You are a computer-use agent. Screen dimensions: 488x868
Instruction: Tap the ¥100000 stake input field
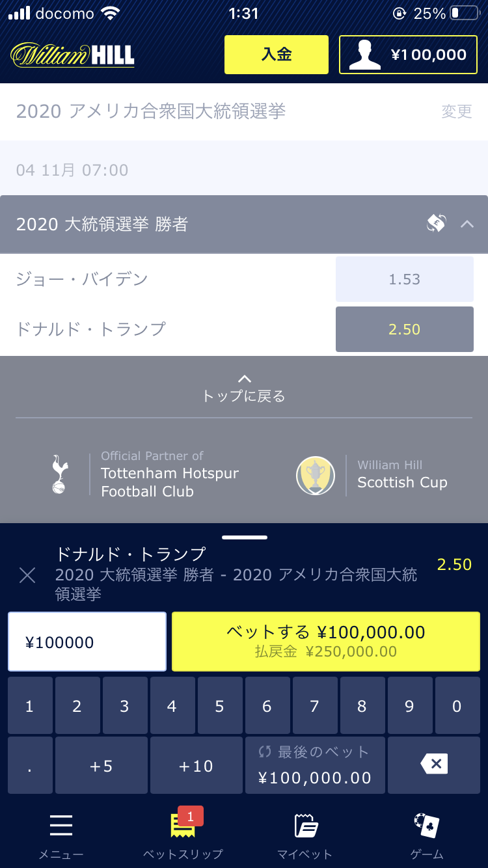coord(87,642)
